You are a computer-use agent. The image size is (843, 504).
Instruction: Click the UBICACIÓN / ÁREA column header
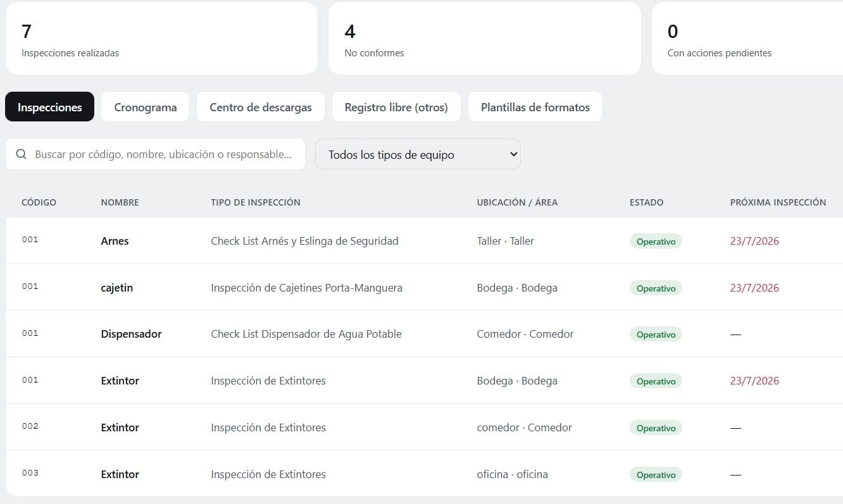[x=517, y=202]
